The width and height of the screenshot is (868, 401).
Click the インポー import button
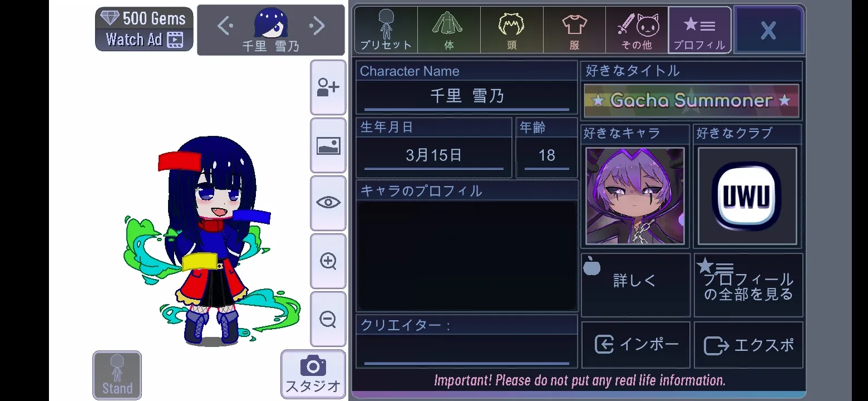[x=636, y=345]
